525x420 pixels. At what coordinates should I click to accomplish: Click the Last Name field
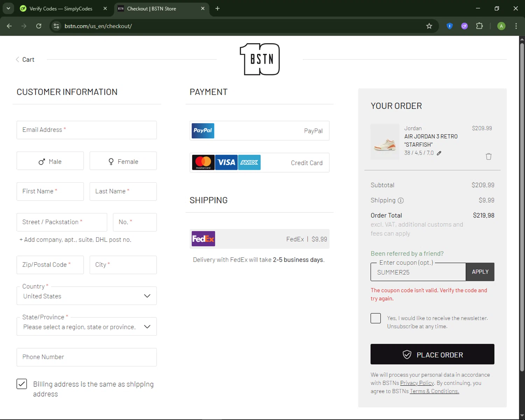coord(123,191)
